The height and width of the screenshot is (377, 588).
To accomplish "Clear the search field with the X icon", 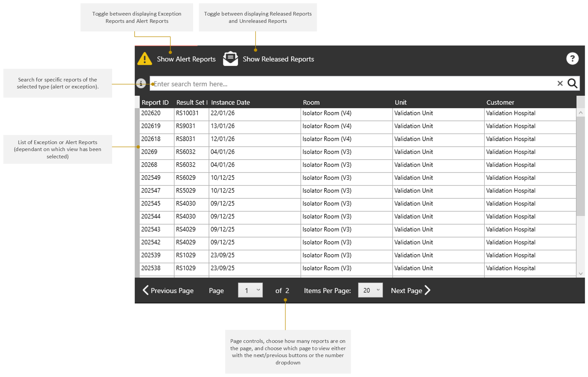I will (x=560, y=83).
